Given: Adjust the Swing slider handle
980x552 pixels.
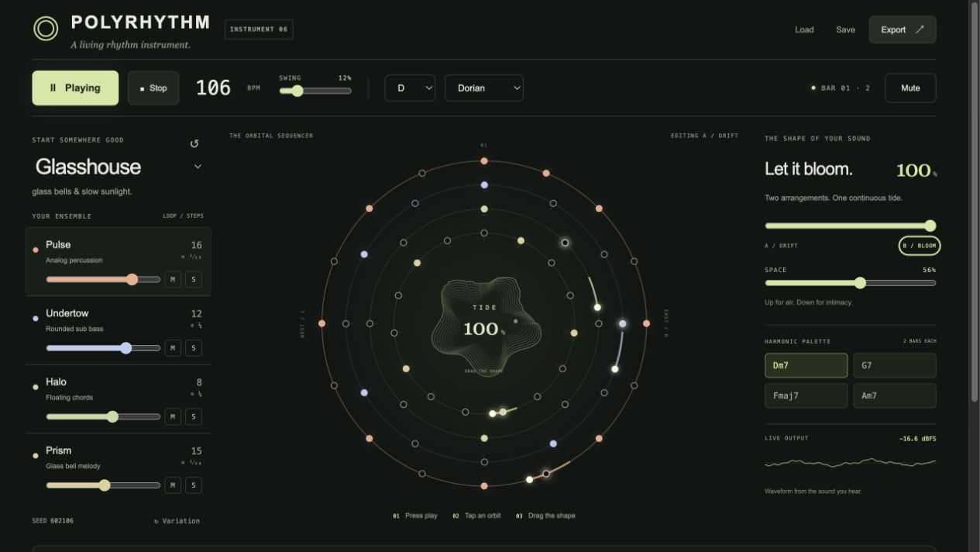Looking at the screenshot, I should (297, 91).
